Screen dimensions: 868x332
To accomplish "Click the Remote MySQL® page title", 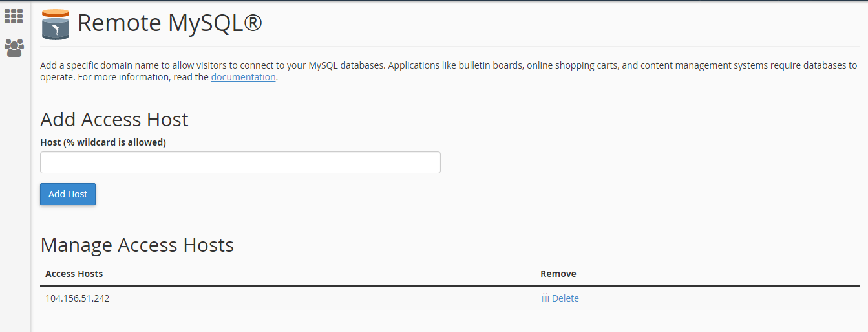I will tap(169, 23).
